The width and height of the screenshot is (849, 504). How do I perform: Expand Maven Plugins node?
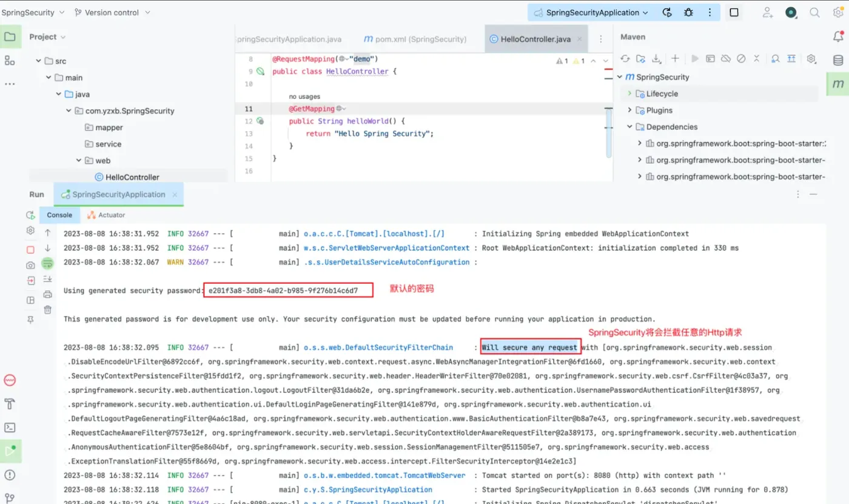pyautogui.click(x=630, y=110)
